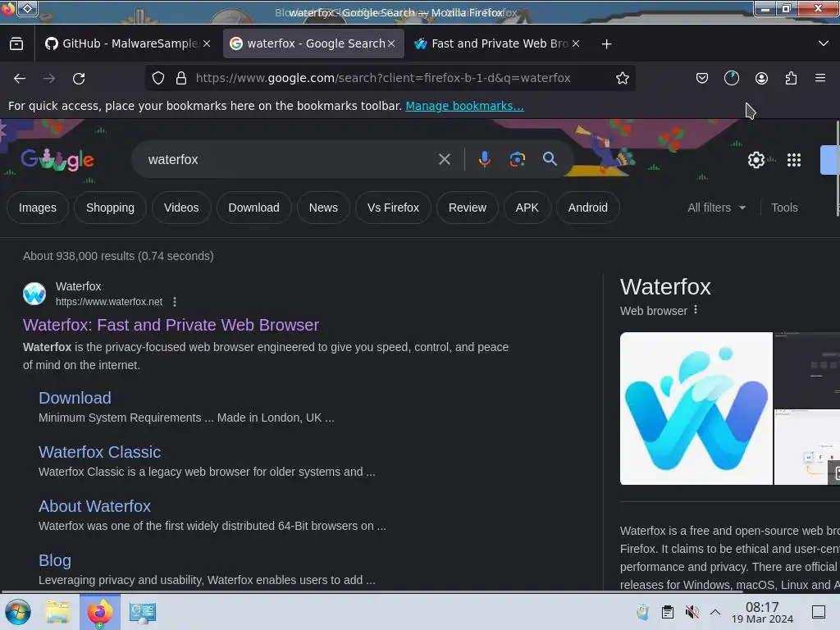
Task: Open Google apps grid
Action: [793, 160]
